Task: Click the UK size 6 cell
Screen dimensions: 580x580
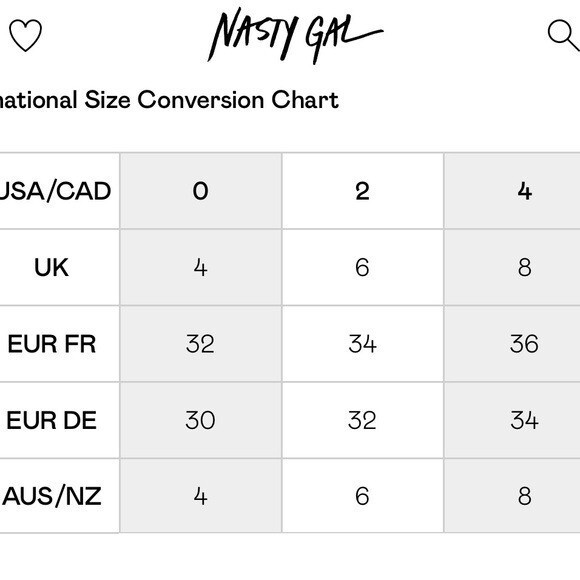Action: click(x=362, y=267)
